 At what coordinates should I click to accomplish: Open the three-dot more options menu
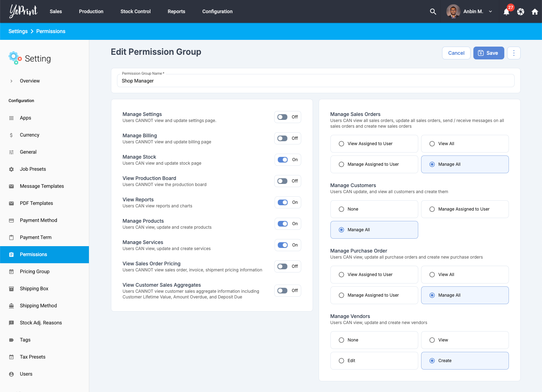pos(514,53)
